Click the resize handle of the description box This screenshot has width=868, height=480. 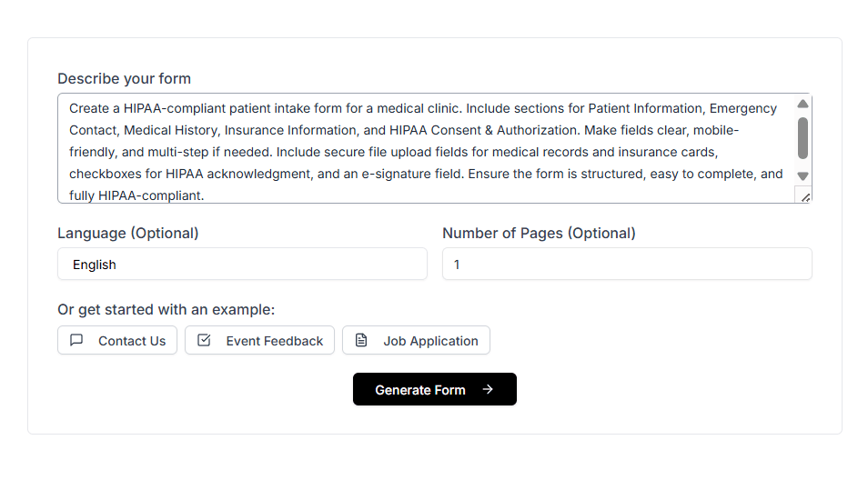(x=805, y=196)
